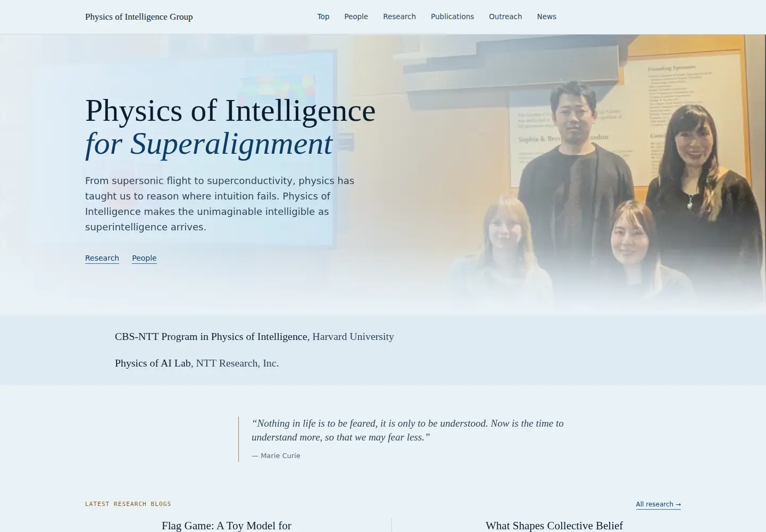Screen dimensions: 766x532
Task: Open the All research → link
Action: pyautogui.click(x=658, y=504)
